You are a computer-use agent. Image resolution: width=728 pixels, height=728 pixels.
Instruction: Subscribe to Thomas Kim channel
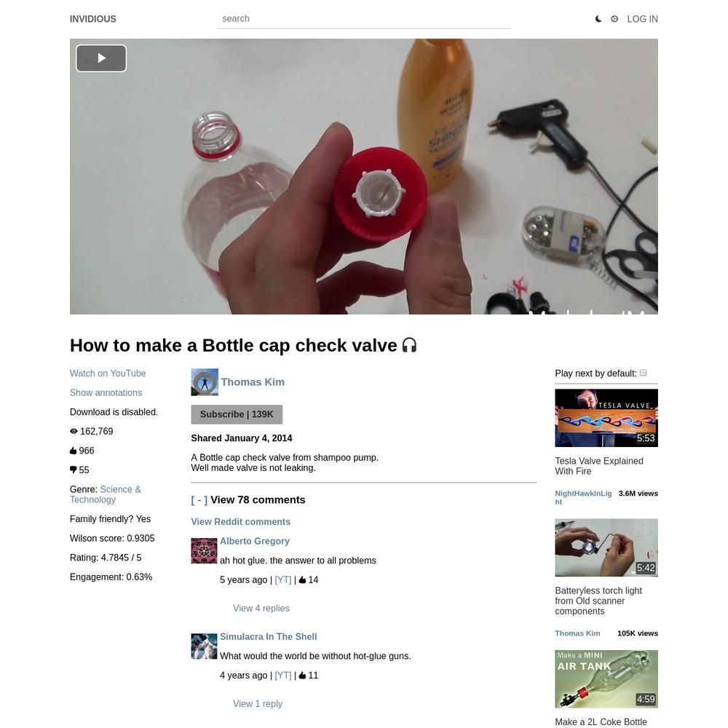coord(237,415)
